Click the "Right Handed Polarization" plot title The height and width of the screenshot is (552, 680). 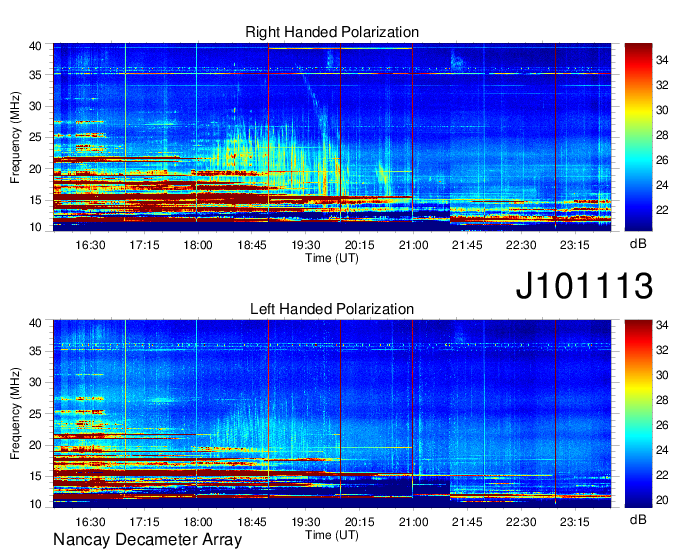tap(332, 32)
